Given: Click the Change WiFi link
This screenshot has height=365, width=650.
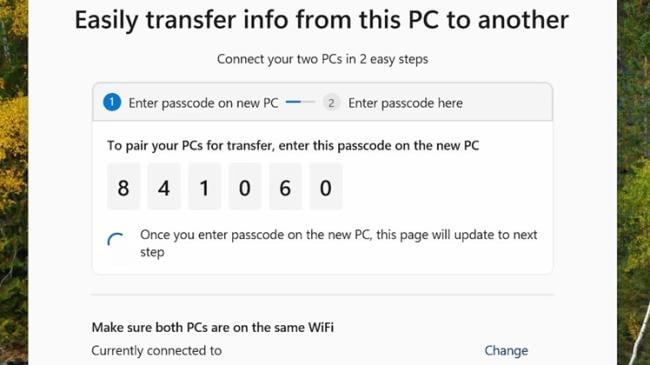Looking at the screenshot, I should pyautogui.click(x=506, y=350).
